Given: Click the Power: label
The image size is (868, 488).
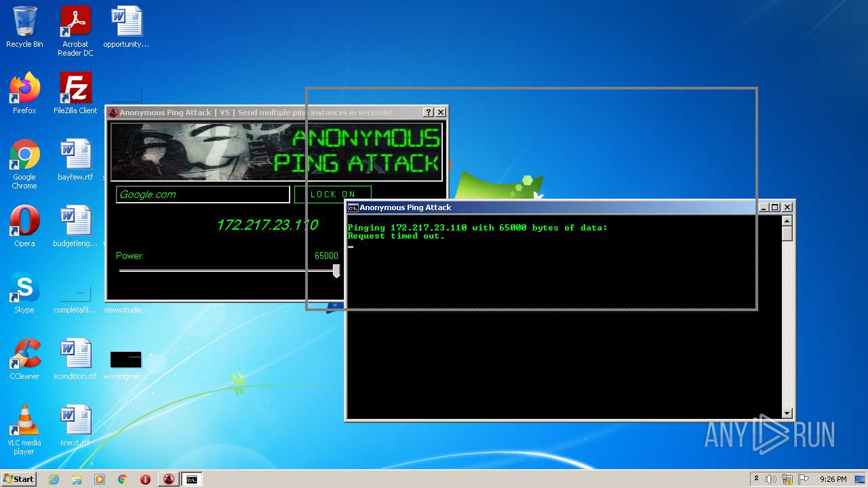Looking at the screenshot, I should pos(130,256).
